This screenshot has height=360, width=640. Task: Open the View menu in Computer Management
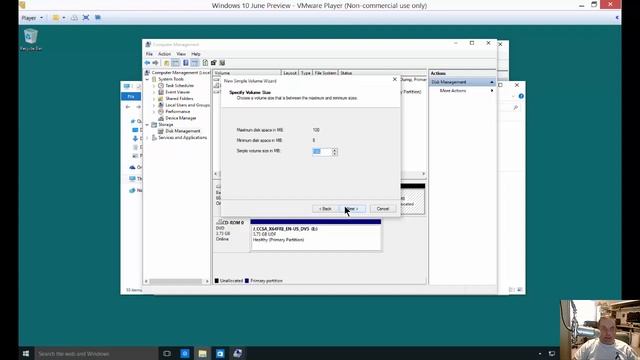click(181, 54)
